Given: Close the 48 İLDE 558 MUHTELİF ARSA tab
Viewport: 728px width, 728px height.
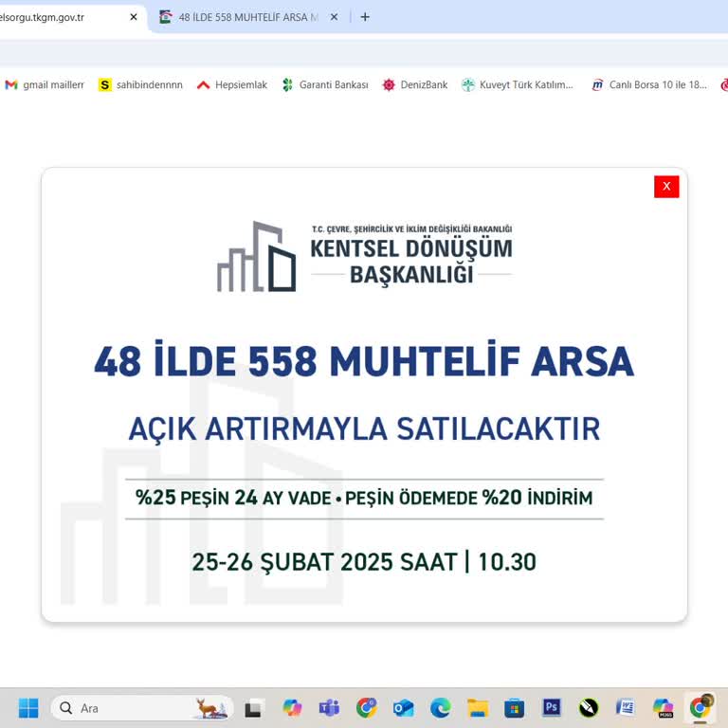Looking at the screenshot, I should pos(334,17).
